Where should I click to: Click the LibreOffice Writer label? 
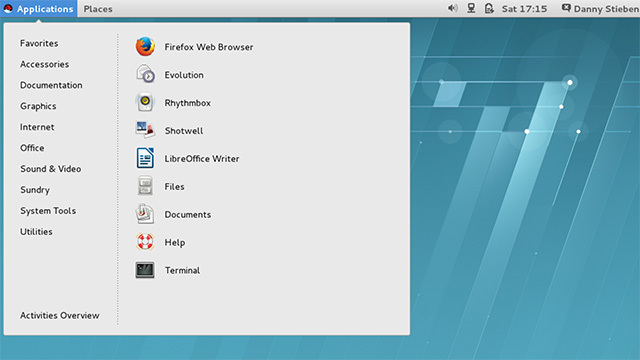click(x=202, y=158)
